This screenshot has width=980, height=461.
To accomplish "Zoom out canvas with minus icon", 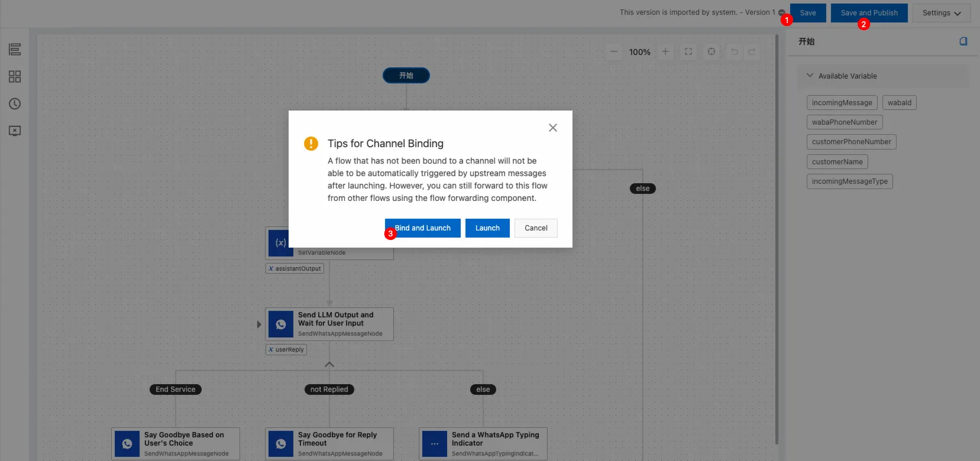I will tap(614, 52).
